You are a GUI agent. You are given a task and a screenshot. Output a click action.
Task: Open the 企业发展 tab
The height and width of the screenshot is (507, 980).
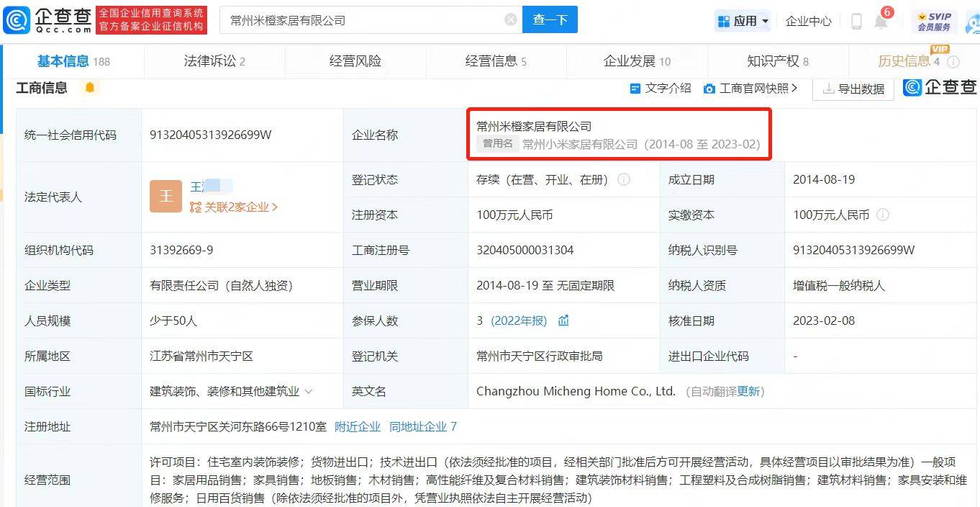(637, 61)
